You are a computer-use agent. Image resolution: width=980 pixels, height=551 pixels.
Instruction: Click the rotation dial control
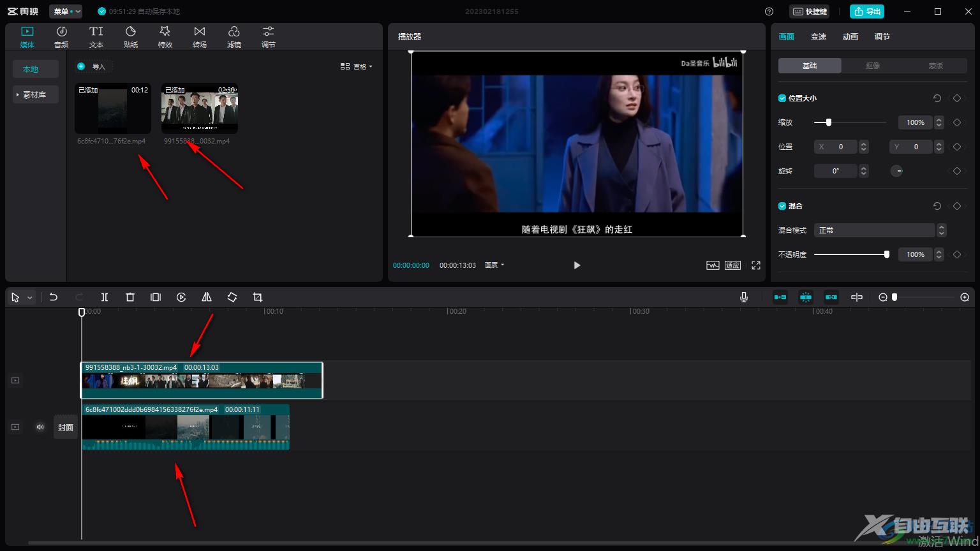click(896, 171)
